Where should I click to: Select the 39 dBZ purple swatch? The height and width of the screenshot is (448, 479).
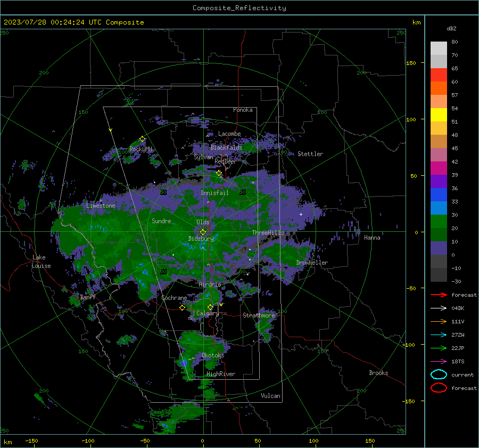pos(439,182)
